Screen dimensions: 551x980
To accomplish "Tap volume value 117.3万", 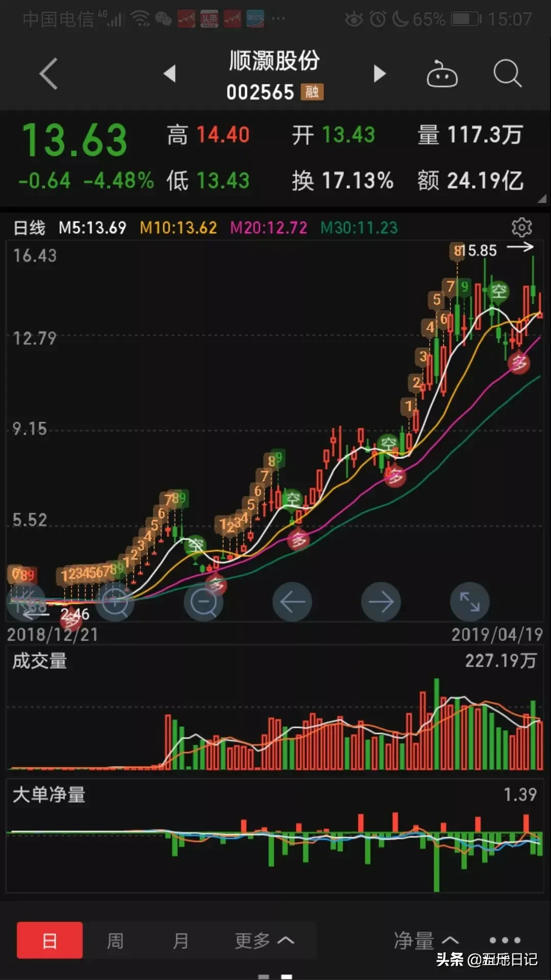I will (485, 135).
